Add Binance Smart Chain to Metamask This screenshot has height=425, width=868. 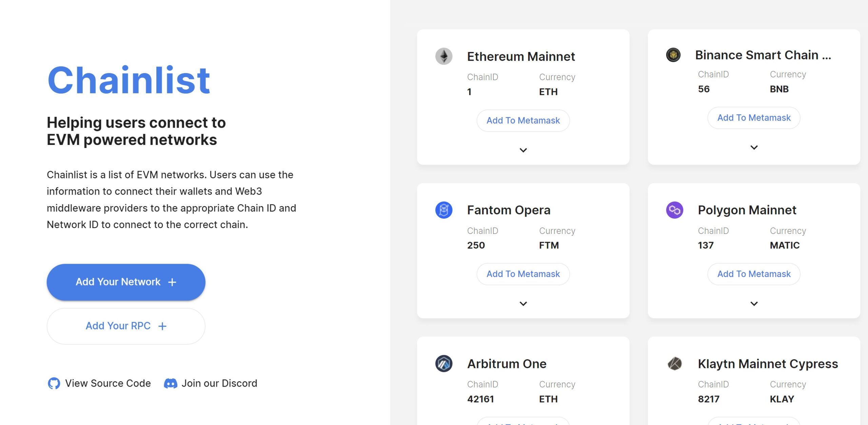click(754, 118)
